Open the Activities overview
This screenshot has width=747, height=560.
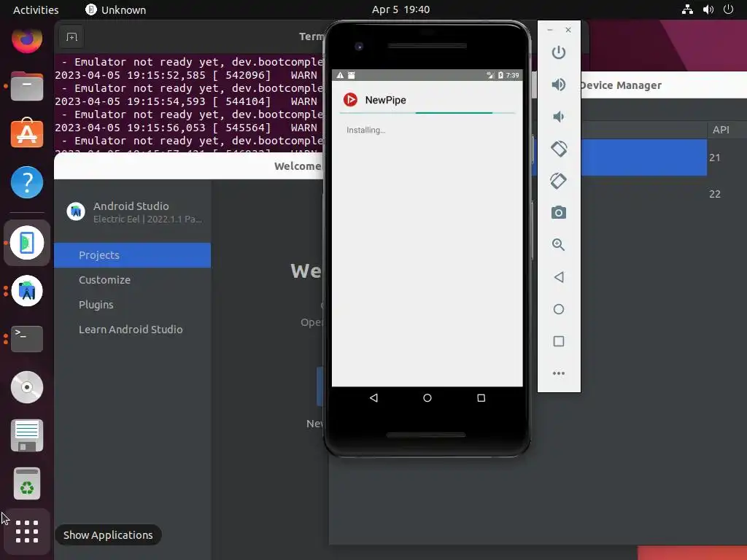(36, 9)
